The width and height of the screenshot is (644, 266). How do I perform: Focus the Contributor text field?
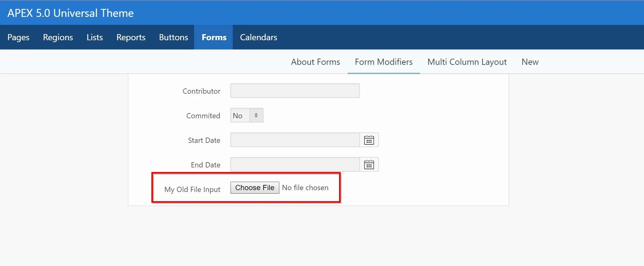295,91
